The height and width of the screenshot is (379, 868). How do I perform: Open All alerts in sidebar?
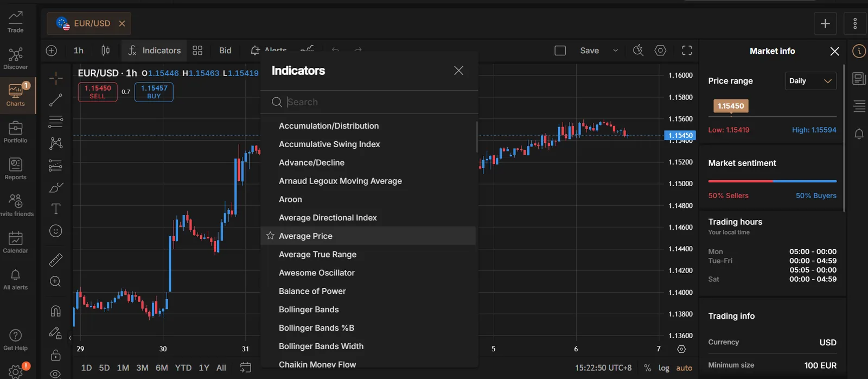pos(15,280)
